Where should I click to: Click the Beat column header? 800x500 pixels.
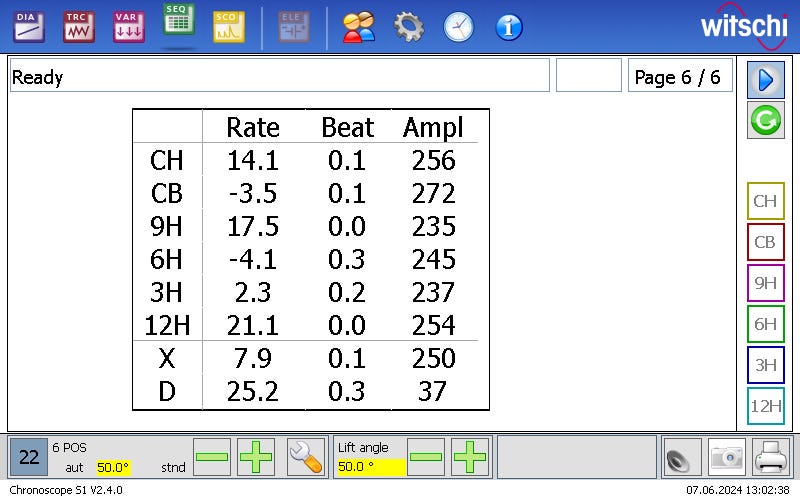pos(347,127)
